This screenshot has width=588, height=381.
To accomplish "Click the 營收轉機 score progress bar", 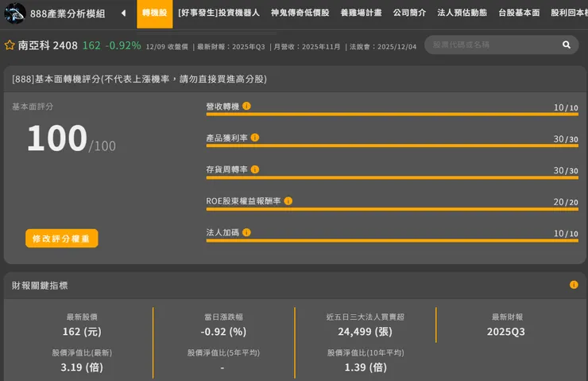I will [393, 114].
